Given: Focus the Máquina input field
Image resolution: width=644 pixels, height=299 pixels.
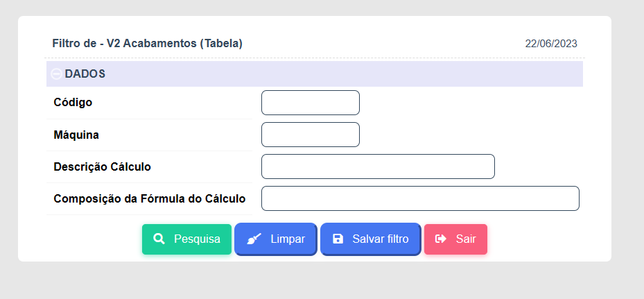Looking at the screenshot, I should (x=311, y=135).
